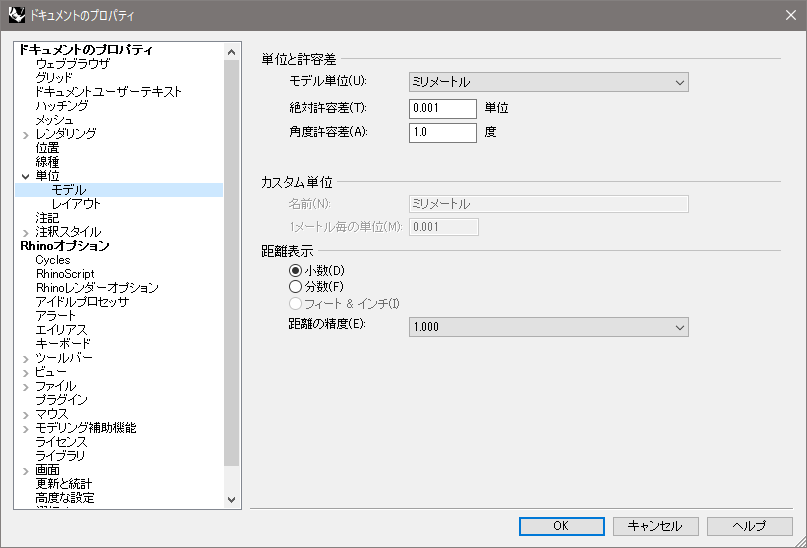This screenshot has height=548, width=807.
Task: Select 分数(F) radio button
Action: (295, 286)
